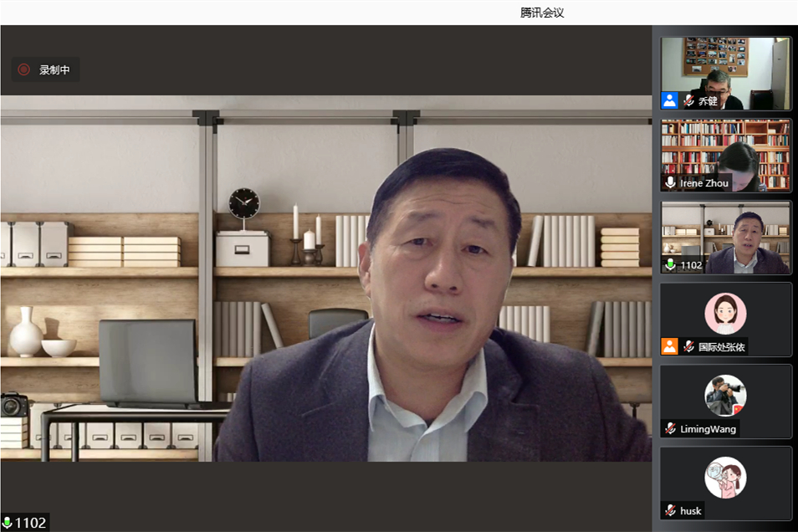The image size is (798, 532).
Task: Click the main speaker video area
Action: tap(326, 276)
